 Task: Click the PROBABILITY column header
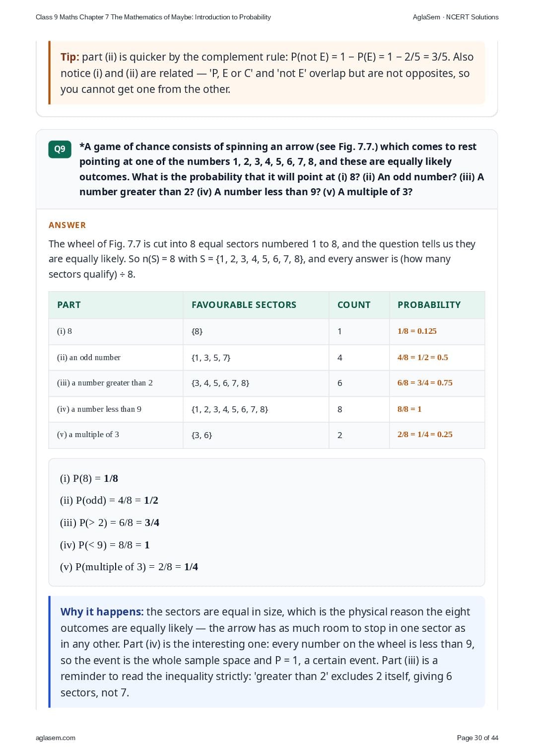pos(429,305)
